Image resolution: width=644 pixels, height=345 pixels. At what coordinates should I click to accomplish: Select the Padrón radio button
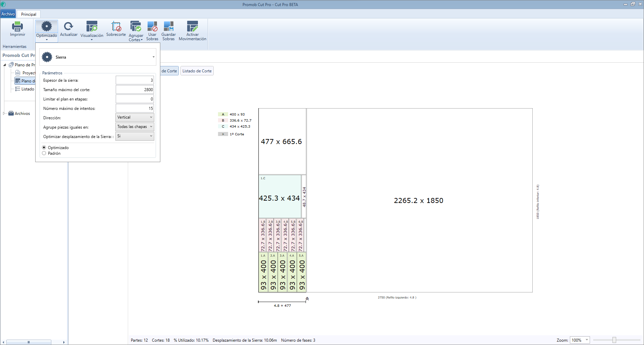(44, 153)
